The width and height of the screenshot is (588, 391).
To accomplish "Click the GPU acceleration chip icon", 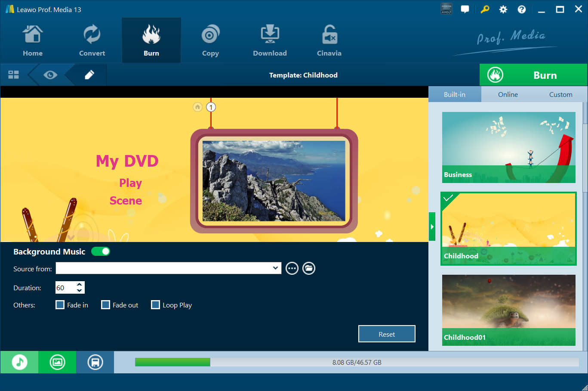I will pos(446,9).
